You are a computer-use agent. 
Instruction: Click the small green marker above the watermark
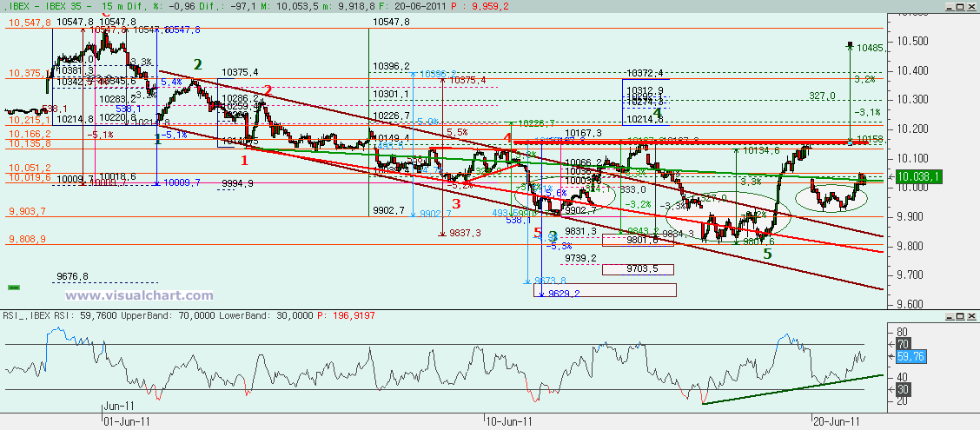click(x=14, y=287)
